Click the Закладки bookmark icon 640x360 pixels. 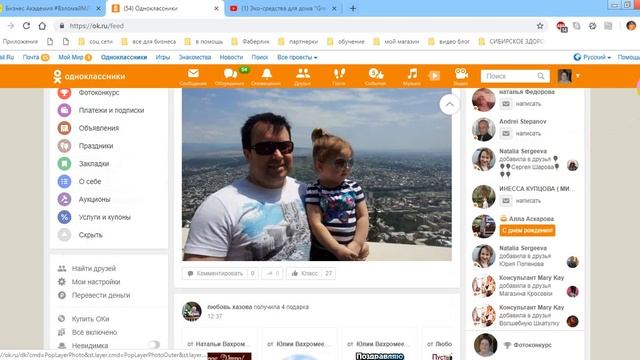click(x=64, y=164)
